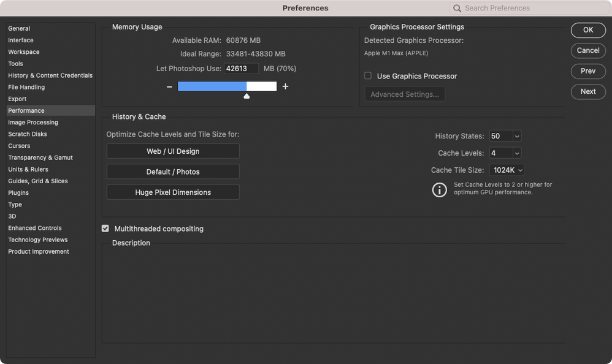612x364 pixels.
Task: Go to the General preferences category
Action: point(19,28)
